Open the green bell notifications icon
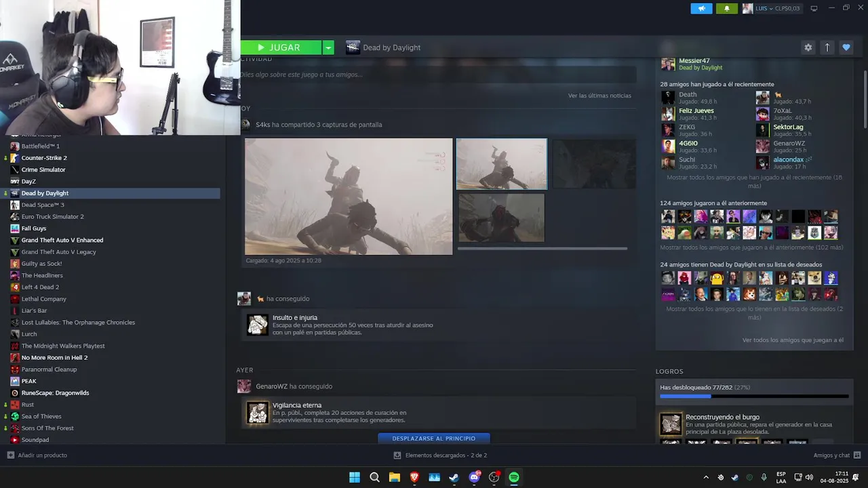 (727, 8)
